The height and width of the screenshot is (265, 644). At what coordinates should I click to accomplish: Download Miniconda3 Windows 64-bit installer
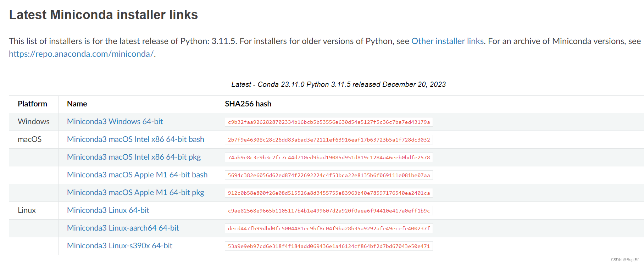(x=115, y=121)
